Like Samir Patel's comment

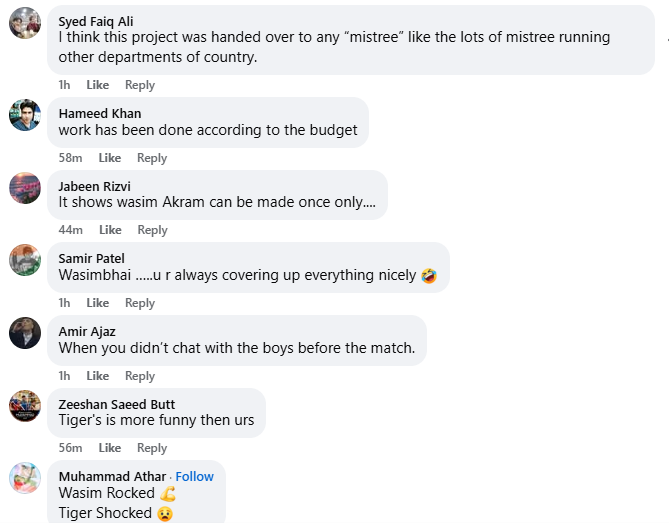click(x=98, y=303)
